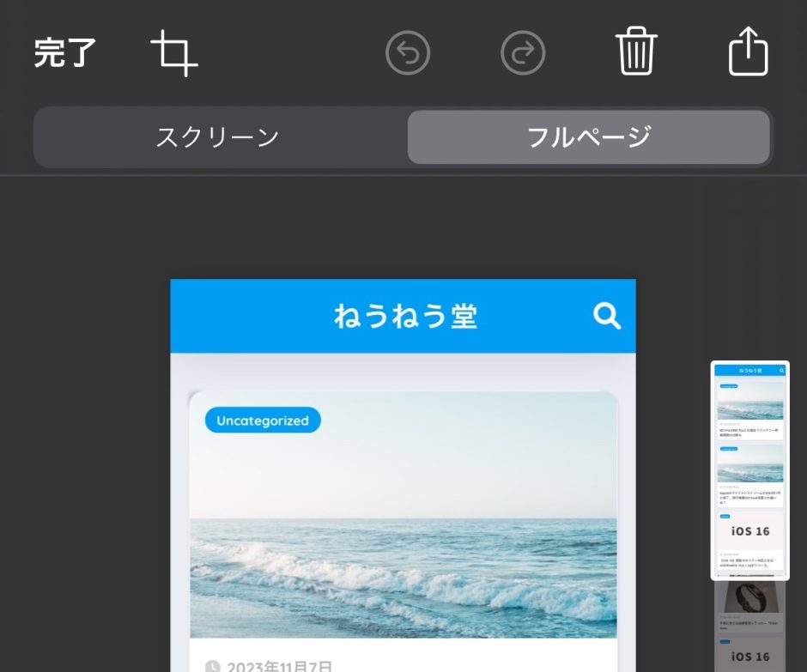807x672 pixels.
Task: Click the 2023年11月7日 post date
Action: tap(279, 666)
